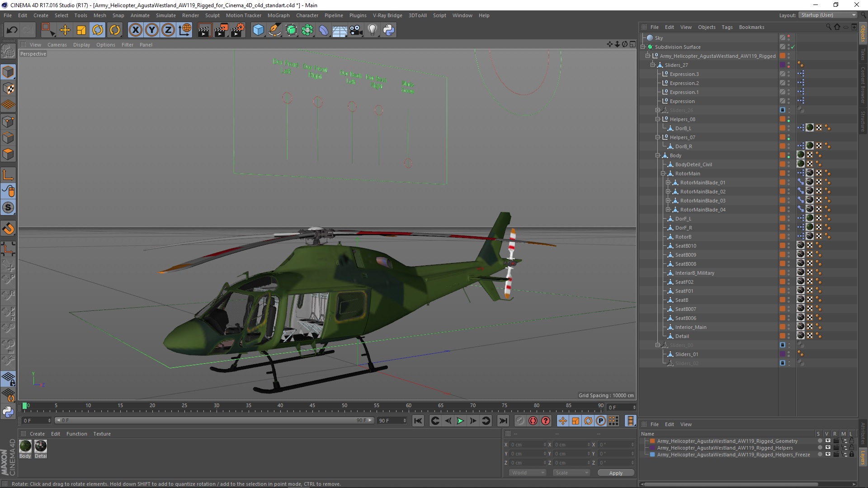Select the Interior_Main object
Image resolution: width=868 pixels, height=488 pixels.
[691, 327]
